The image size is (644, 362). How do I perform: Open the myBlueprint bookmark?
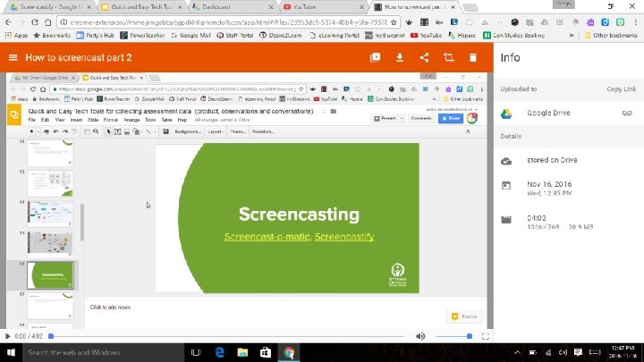tap(385, 35)
